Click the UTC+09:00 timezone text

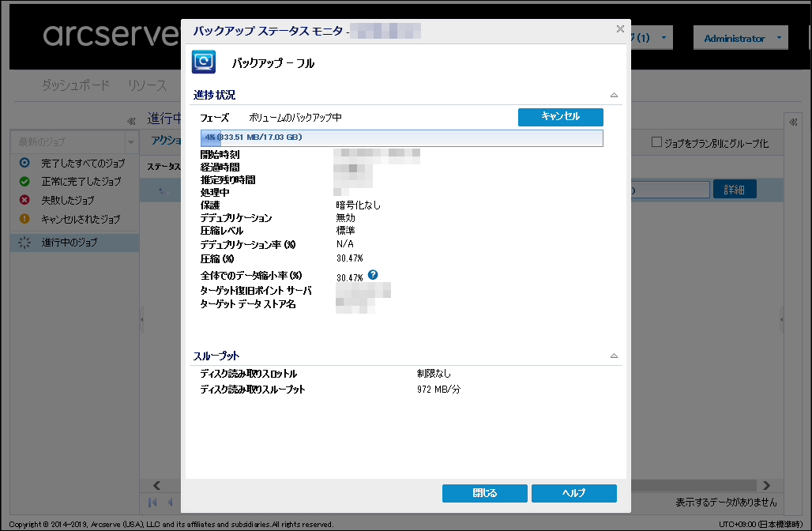(x=760, y=524)
